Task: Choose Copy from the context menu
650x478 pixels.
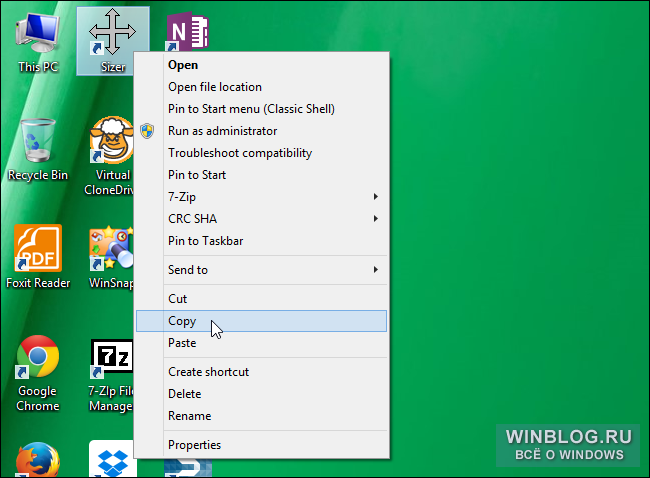Action: (x=262, y=321)
